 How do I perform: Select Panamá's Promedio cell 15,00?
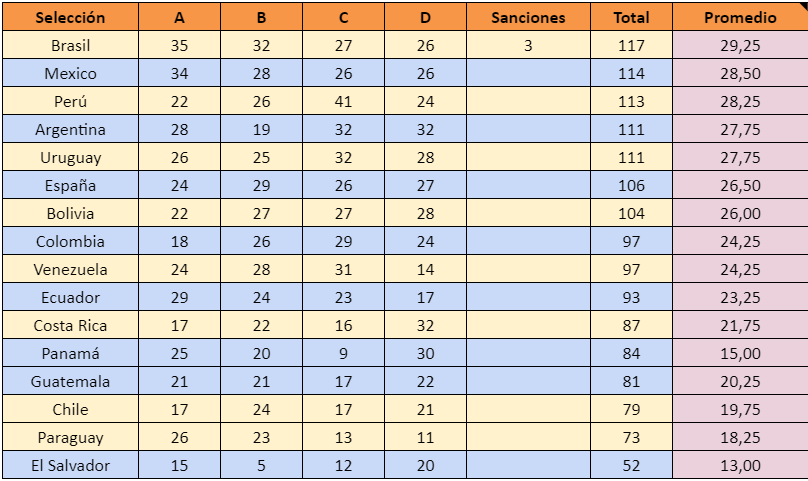point(740,353)
